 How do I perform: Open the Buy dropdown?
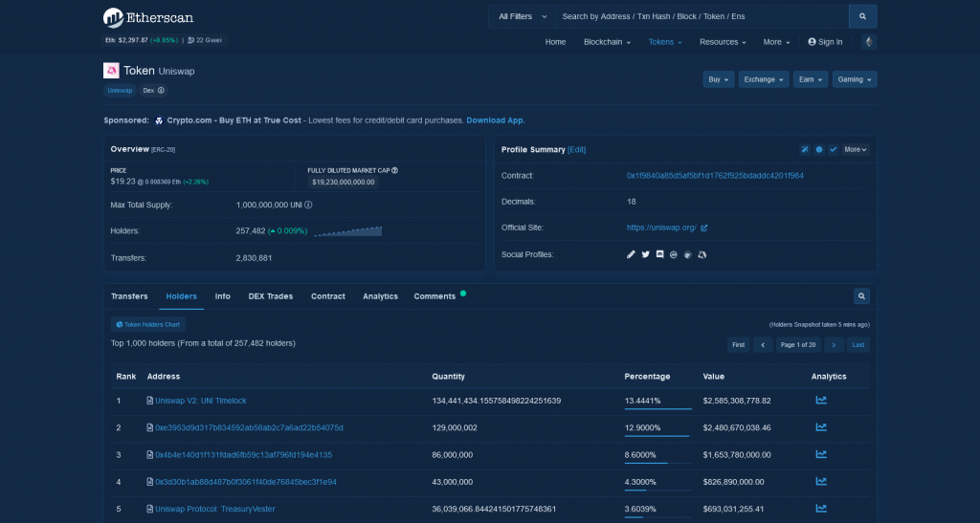[718, 79]
